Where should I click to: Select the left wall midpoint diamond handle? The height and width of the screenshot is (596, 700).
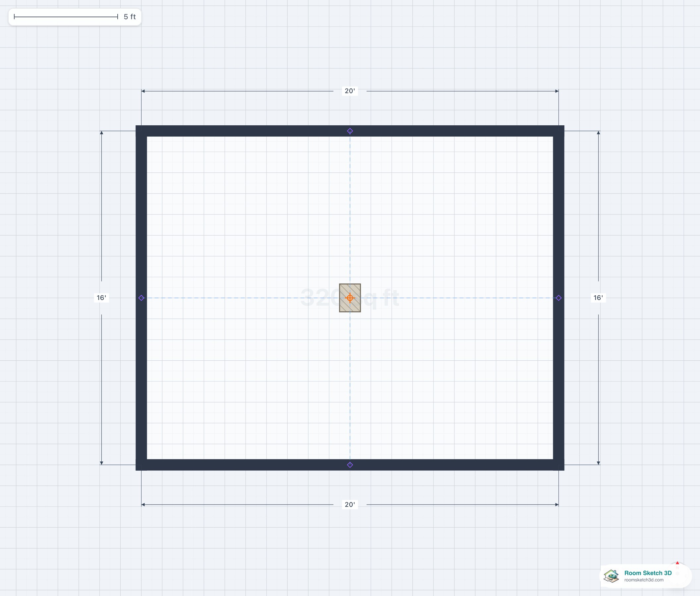coord(142,298)
